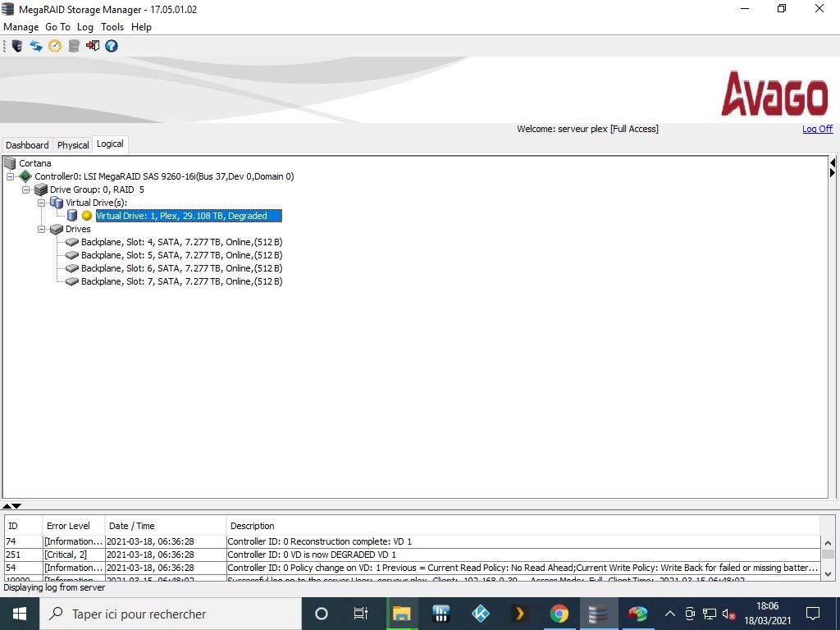This screenshot has height=630, width=840.
Task: Click the blue Refresh arrows toolbar icon
Action: [x=36, y=46]
